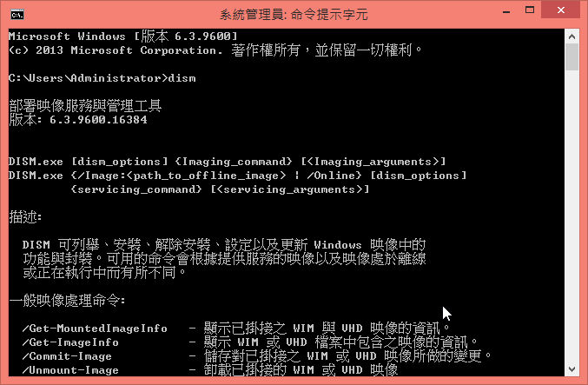588x385 pixels.
Task: Click the 一般映像處理命令: section label
Action: 67,301
